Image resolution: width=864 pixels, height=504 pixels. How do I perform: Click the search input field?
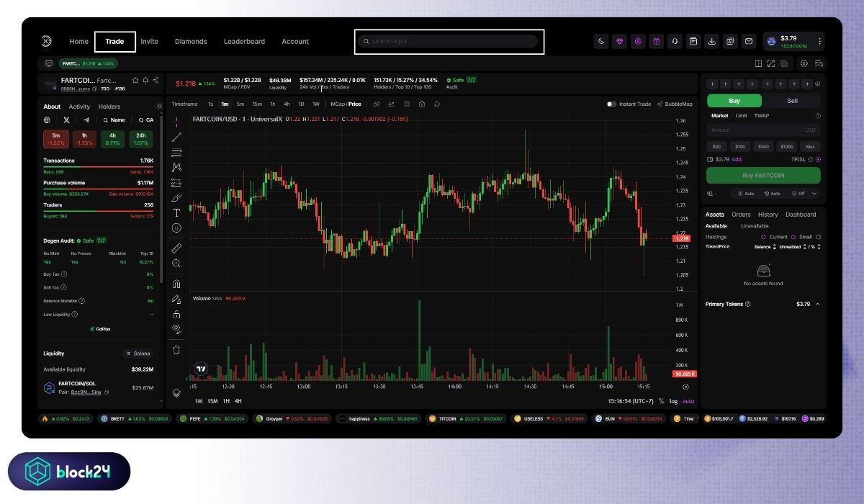pyautogui.click(x=449, y=41)
